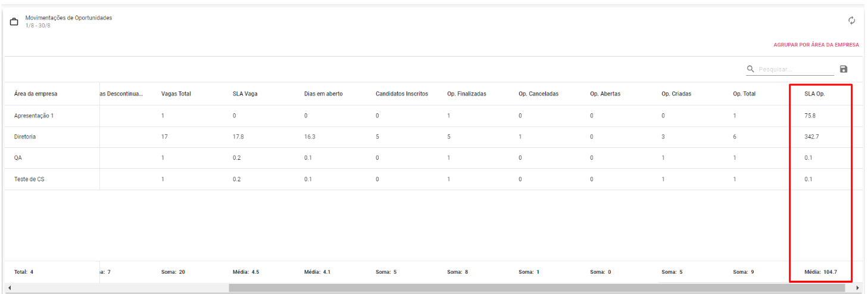Screen dimensions: 868x294
Task: Sort by Op. Criadas column header
Action: [x=677, y=94]
